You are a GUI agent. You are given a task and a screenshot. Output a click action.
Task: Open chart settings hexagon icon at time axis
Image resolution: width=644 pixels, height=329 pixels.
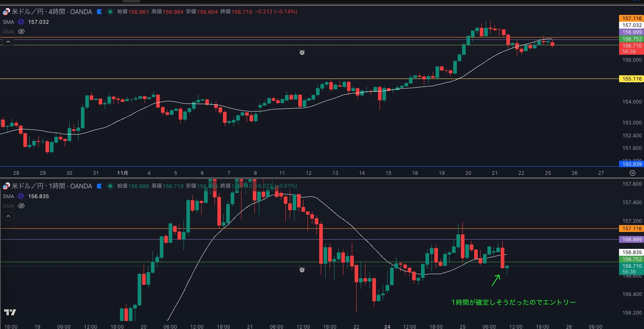(x=632, y=173)
